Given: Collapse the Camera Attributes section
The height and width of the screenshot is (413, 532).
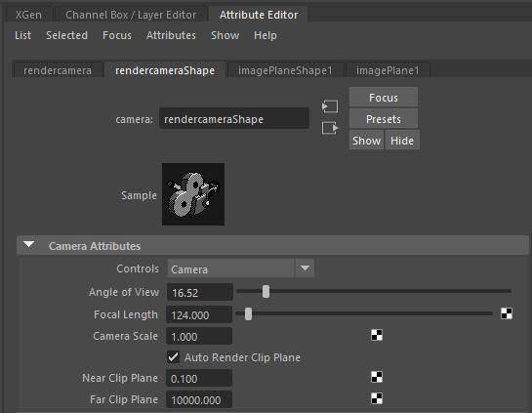Looking at the screenshot, I should pyautogui.click(x=29, y=245).
